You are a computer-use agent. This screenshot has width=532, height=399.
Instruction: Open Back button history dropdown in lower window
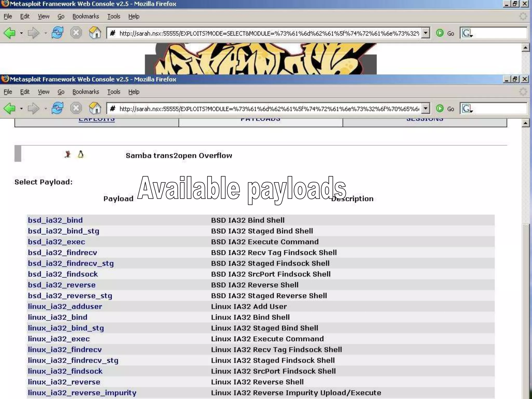coord(21,109)
